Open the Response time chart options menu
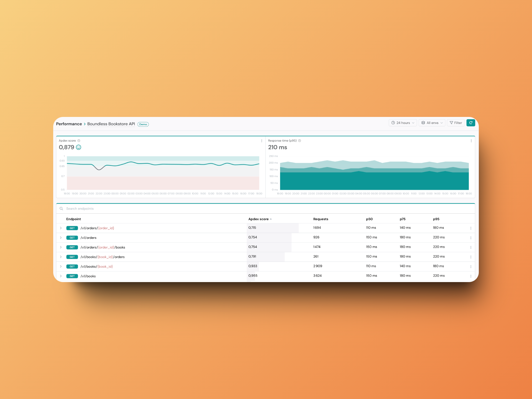 click(x=471, y=141)
